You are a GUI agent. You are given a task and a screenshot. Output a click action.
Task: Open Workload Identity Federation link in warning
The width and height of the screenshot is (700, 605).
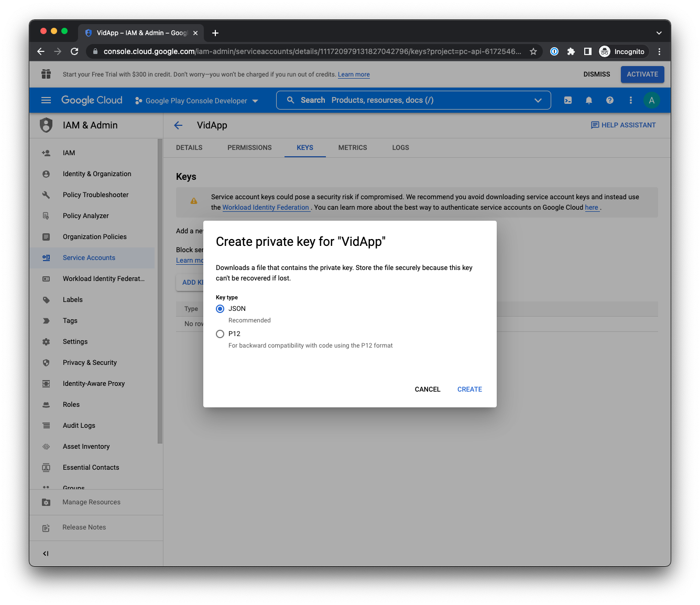point(266,208)
